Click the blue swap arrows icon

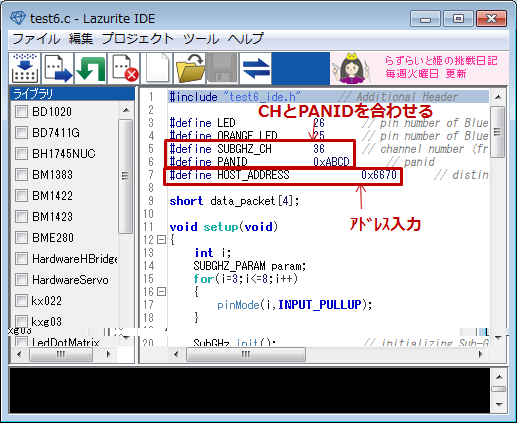(x=255, y=68)
